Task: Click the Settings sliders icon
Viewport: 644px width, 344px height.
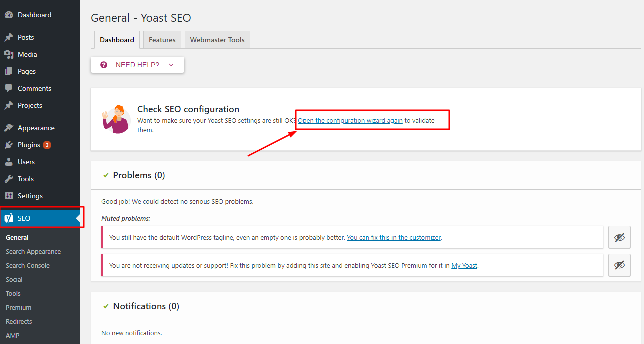Action: point(9,196)
